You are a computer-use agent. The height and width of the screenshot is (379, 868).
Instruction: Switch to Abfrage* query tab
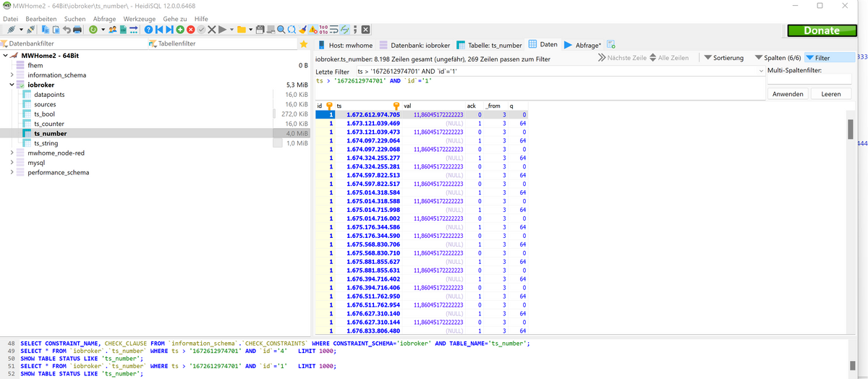pos(583,45)
